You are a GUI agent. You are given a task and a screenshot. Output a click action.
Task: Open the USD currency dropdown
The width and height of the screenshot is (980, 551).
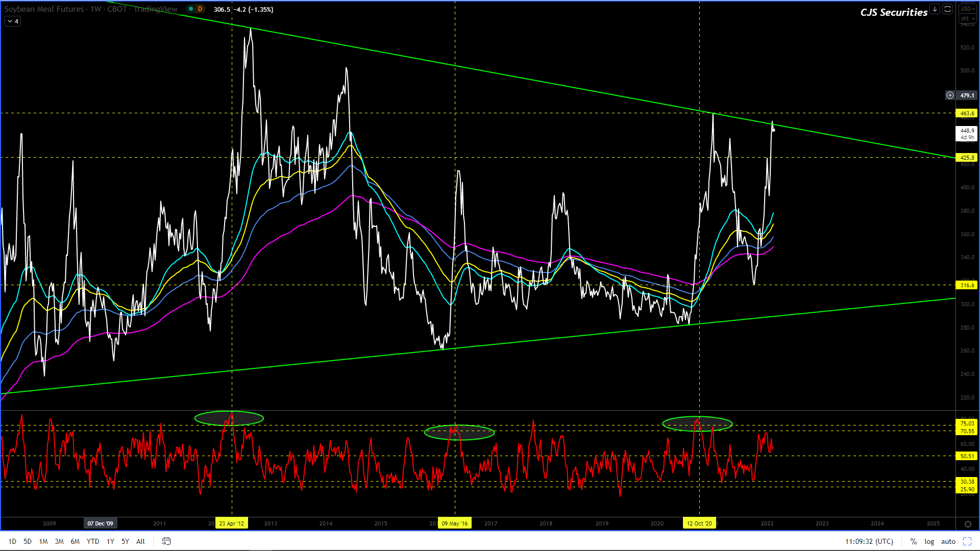click(x=967, y=9)
